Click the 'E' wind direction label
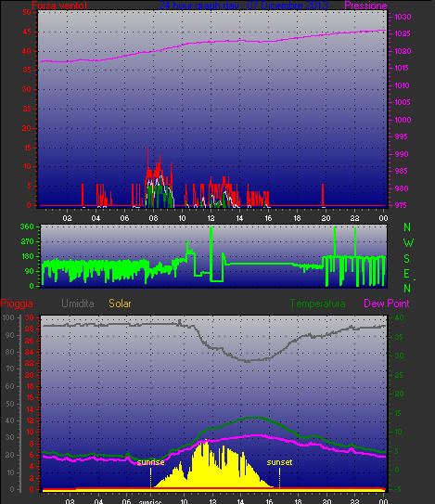 407,274
